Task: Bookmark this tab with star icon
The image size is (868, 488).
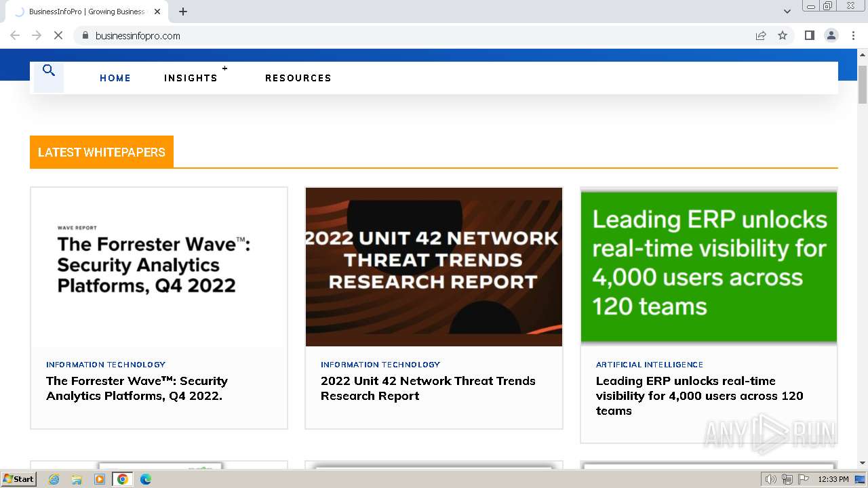Action: 783,35
